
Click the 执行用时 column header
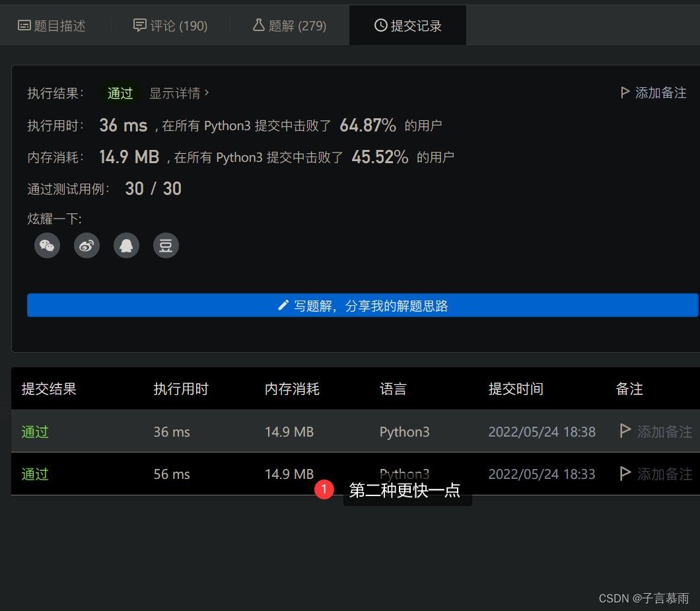tap(181, 389)
